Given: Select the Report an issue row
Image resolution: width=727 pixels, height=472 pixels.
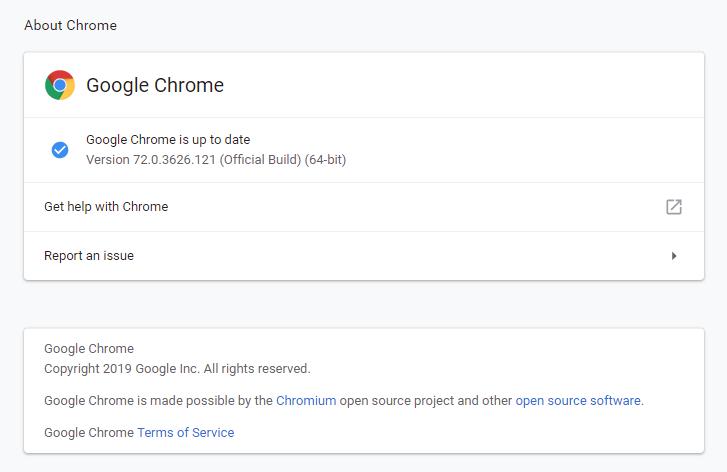Looking at the screenshot, I should (x=364, y=256).
